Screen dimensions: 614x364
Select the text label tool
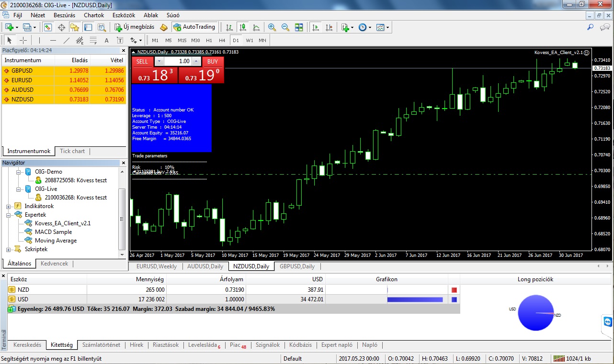pos(106,40)
